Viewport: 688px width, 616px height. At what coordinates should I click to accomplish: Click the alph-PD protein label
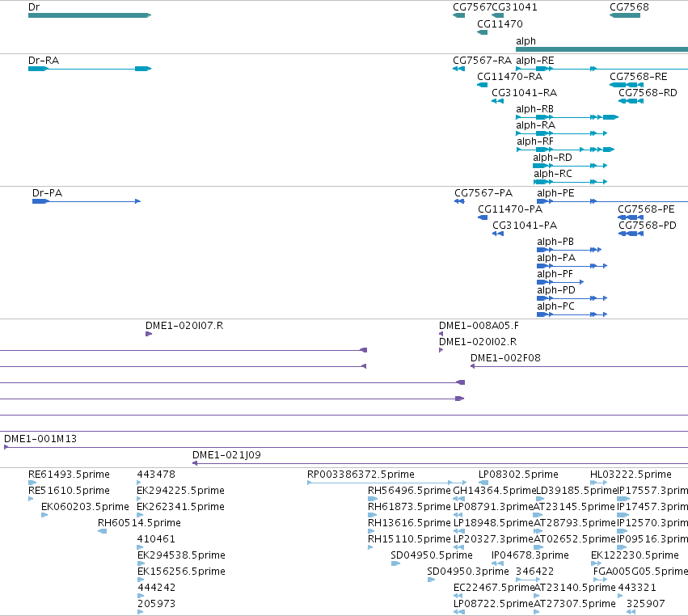click(556, 290)
